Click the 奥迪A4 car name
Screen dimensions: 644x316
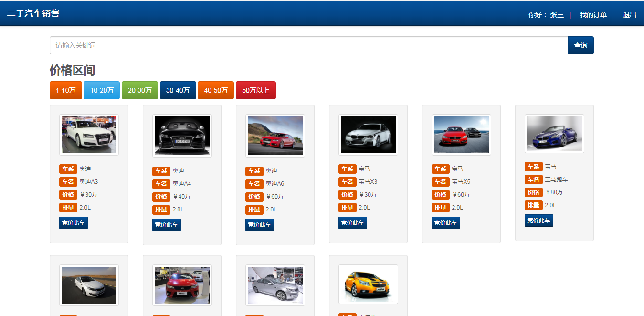(x=182, y=184)
